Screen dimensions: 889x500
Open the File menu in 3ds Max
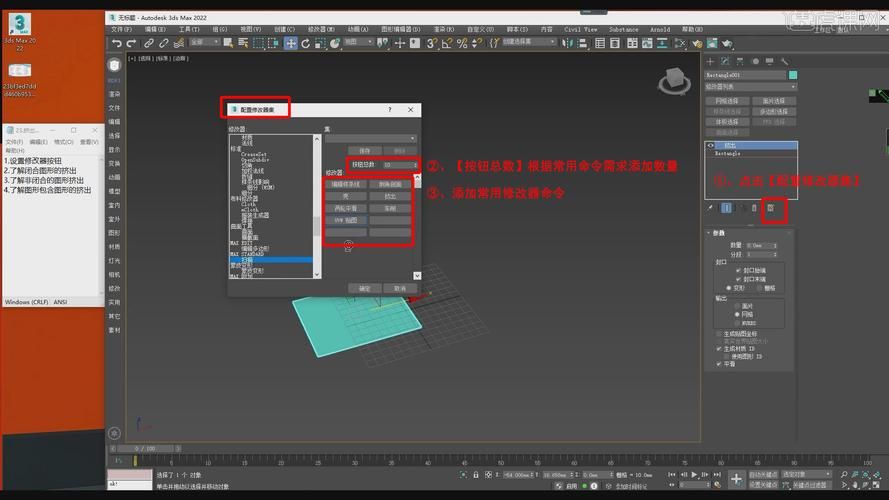tap(121, 29)
